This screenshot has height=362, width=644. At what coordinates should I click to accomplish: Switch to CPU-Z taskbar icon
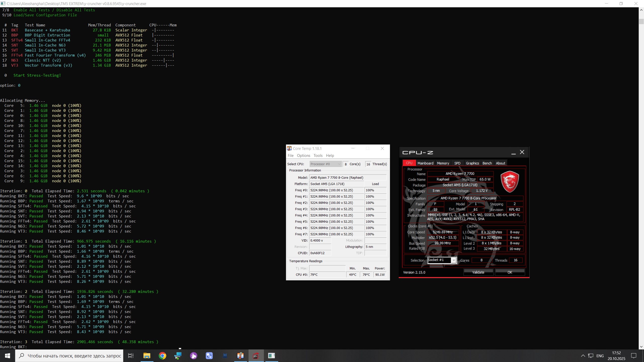coord(256,356)
